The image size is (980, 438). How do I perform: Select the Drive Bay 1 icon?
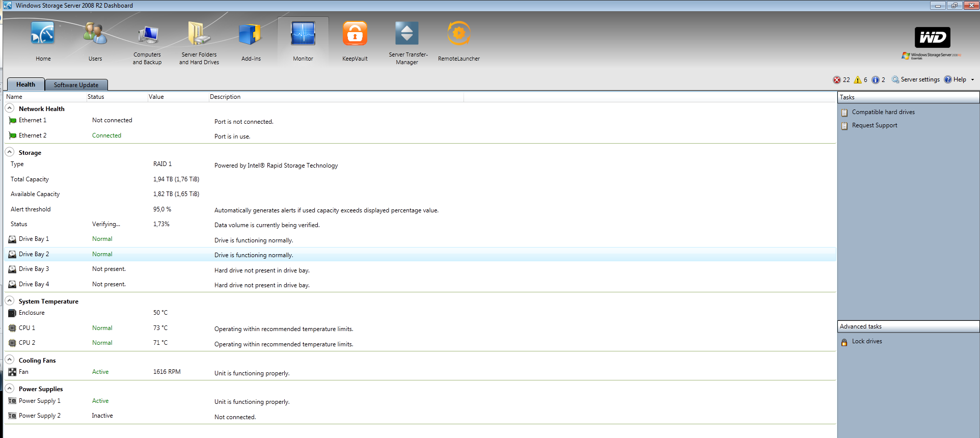click(x=12, y=239)
